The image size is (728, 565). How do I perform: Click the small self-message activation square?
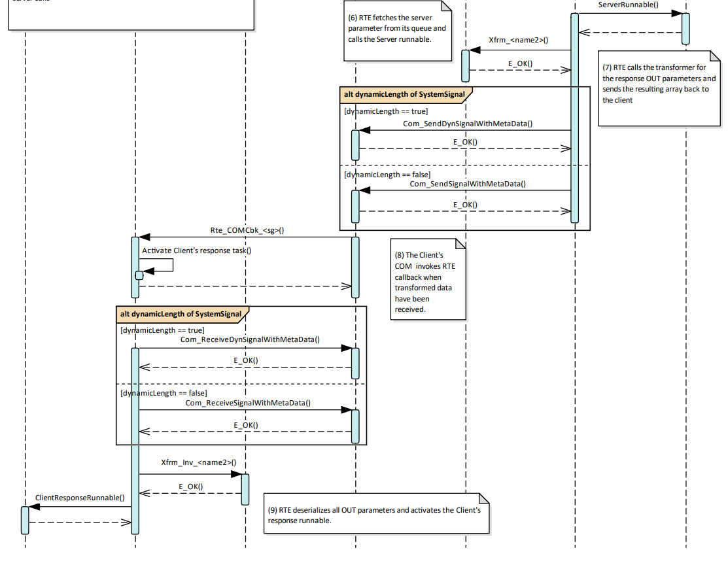139,275
